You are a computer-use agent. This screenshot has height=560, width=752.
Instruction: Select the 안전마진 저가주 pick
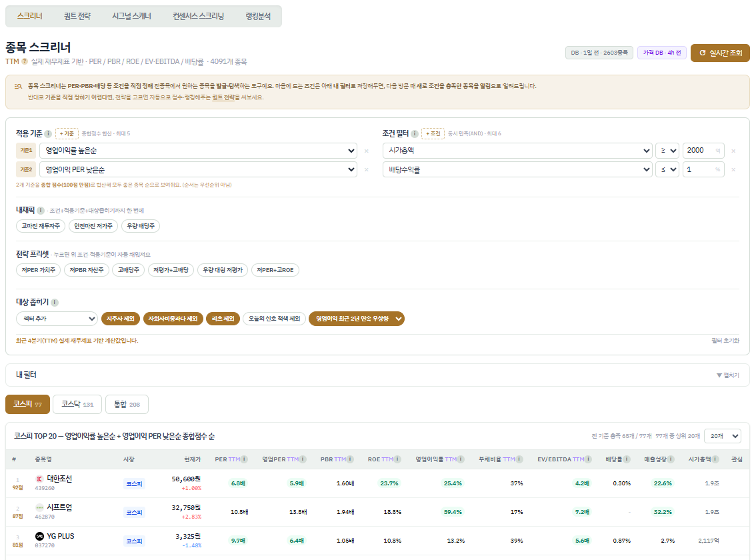click(x=93, y=226)
